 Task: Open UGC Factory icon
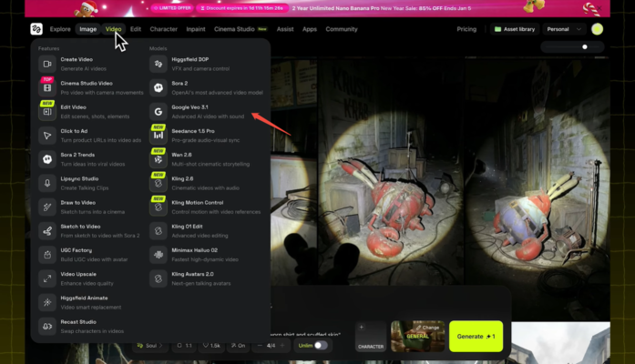[x=47, y=255]
